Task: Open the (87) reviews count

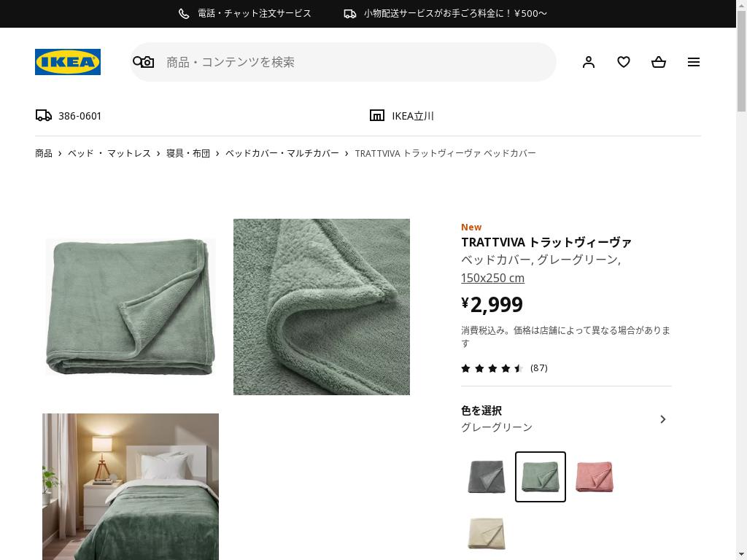Action: 539,368
